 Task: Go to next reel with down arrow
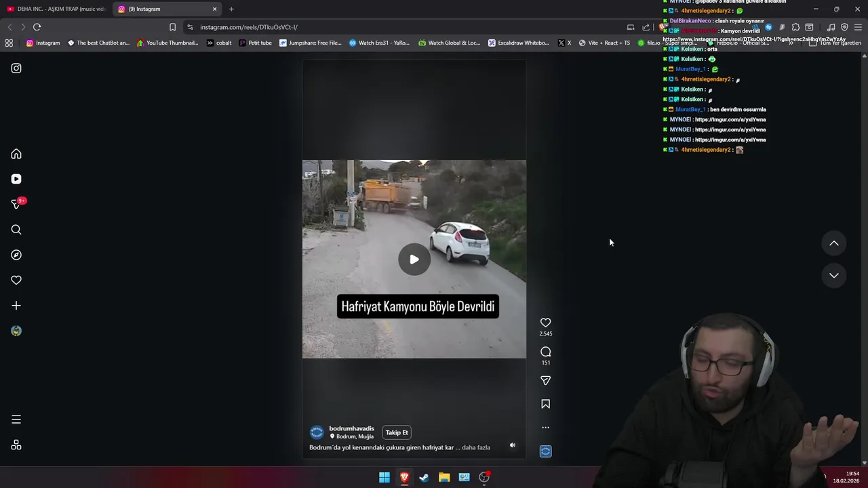point(834,275)
